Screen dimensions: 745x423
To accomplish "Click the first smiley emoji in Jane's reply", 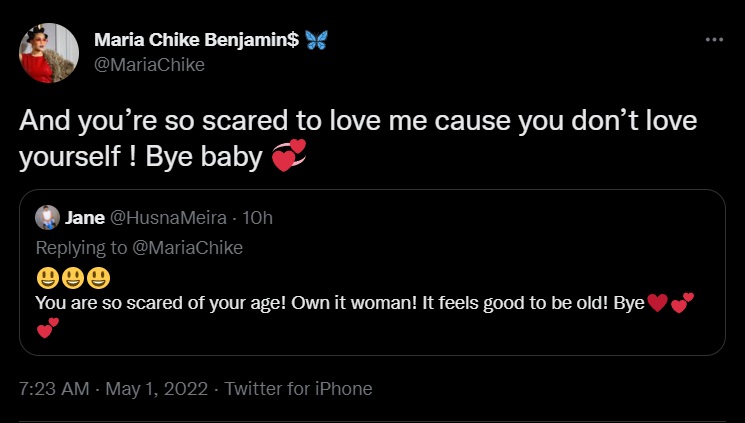I will pyautogui.click(x=47, y=278).
